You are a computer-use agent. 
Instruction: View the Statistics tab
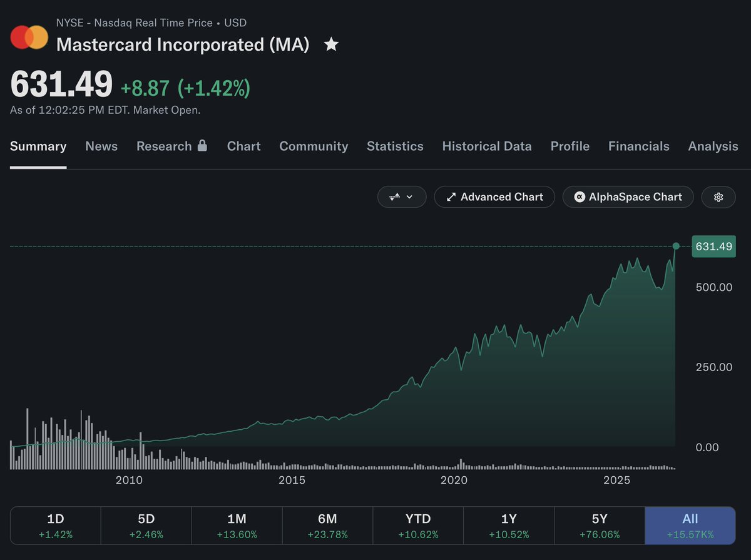pyautogui.click(x=395, y=146)
